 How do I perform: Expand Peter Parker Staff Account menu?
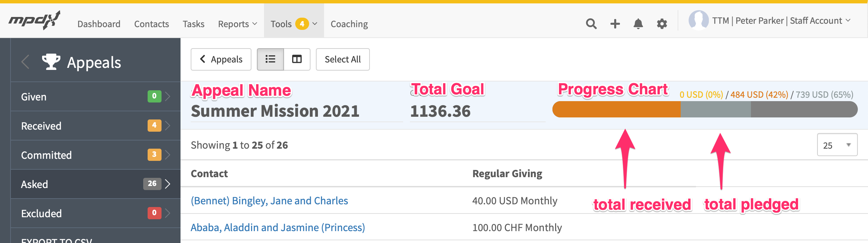(x=781, y=21)
